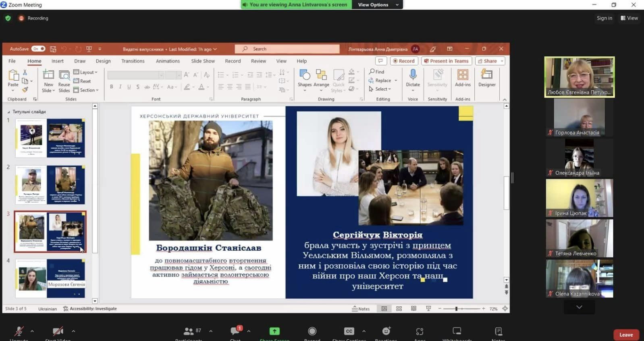Click the Present in Teams button
Viewport: 644px width, 341px height.
[446, 61]
